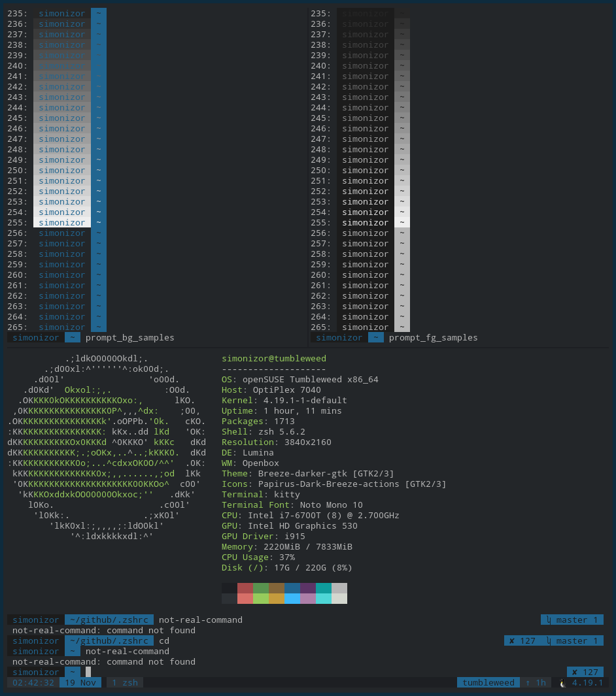Image resolution: width=616 pixels, height=696 pixels.
Task: Click row 255 simonizor in right pane
Action: pos(365,222)
